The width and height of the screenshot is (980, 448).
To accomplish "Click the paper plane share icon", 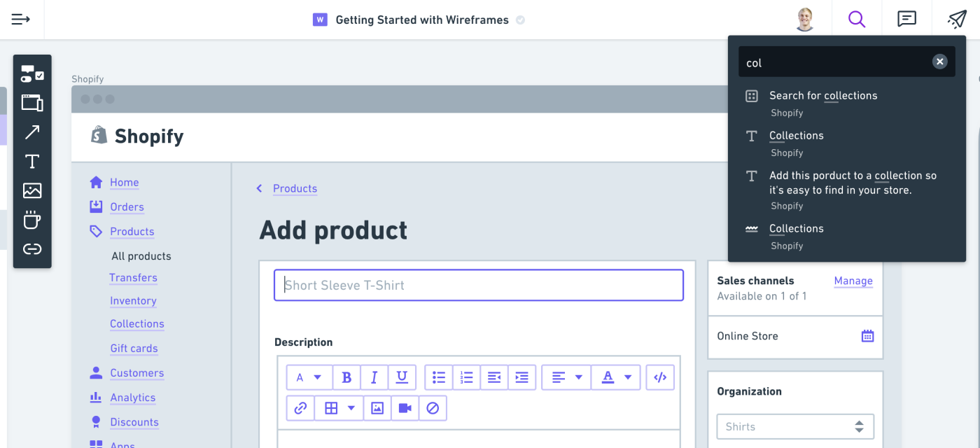I will 957,20.
